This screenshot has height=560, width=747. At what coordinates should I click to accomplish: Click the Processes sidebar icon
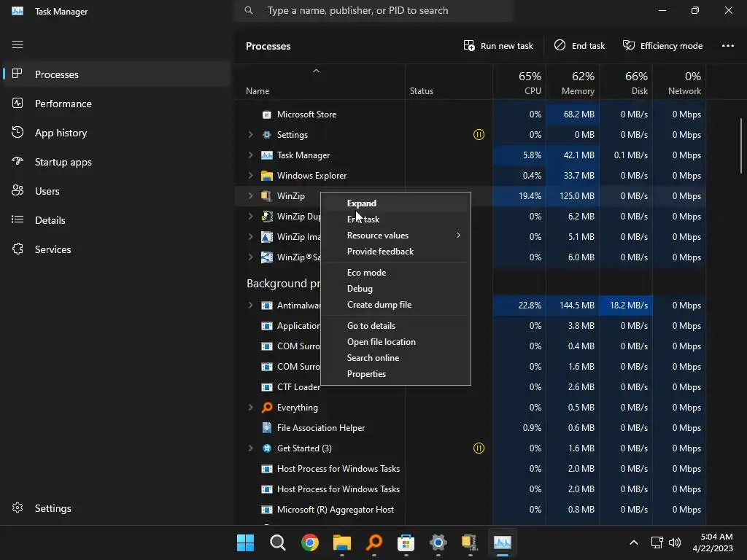coord(18,74)
